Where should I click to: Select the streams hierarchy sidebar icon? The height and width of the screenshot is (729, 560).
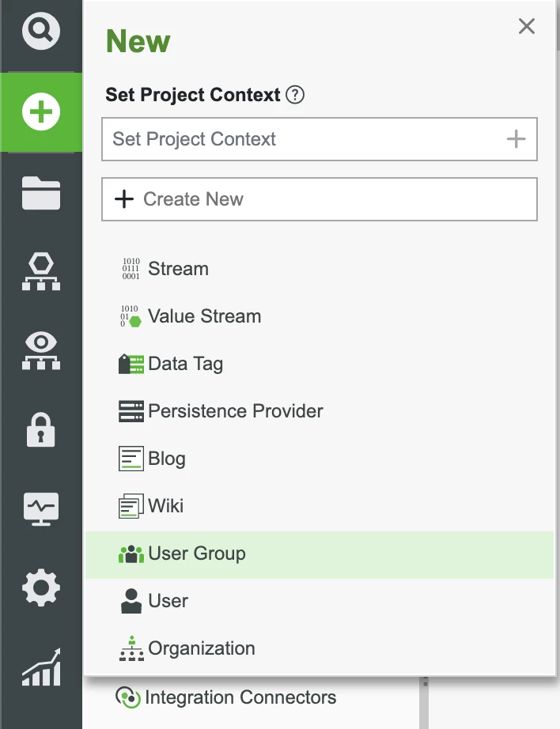coord(40,271)
